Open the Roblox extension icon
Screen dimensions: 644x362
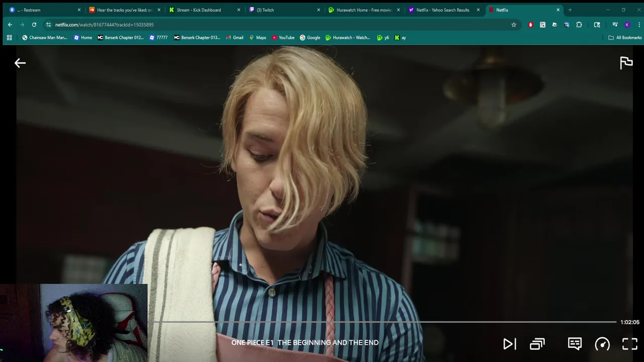pyautogui.click(x=554, y=25)
